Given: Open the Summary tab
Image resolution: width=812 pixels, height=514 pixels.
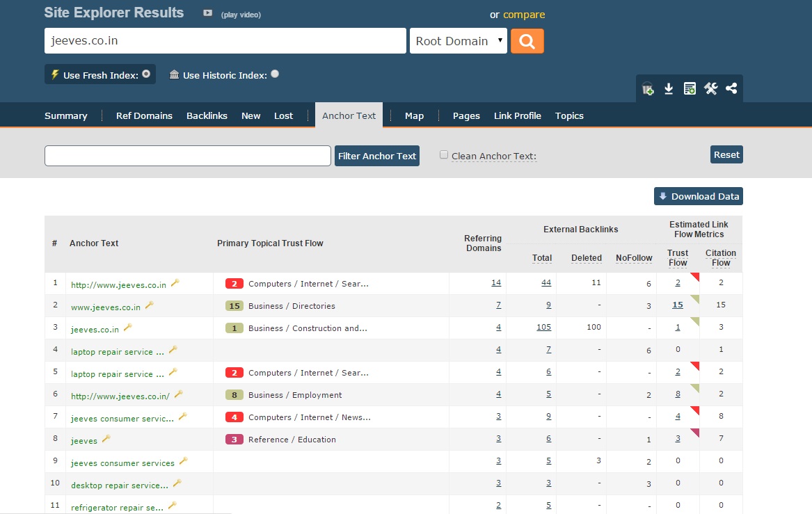Looking at the screenshot, I should click(66, 116).
